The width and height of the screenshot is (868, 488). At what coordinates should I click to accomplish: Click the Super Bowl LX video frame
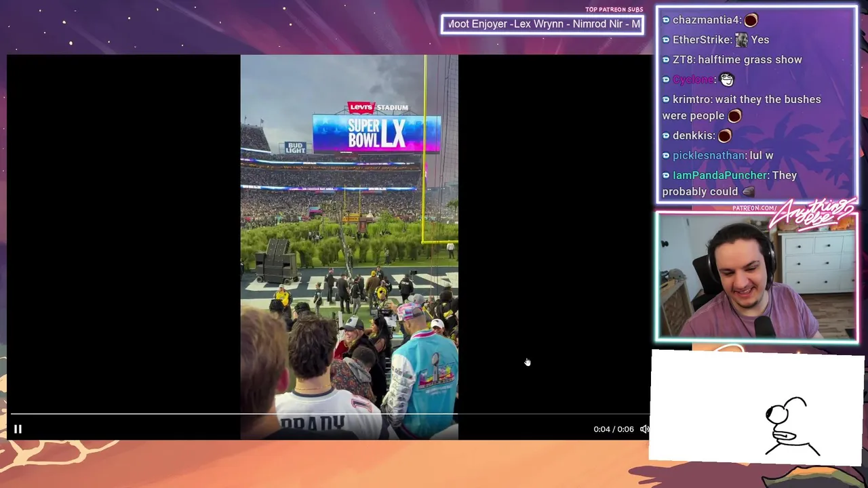(x=349, y=247)
